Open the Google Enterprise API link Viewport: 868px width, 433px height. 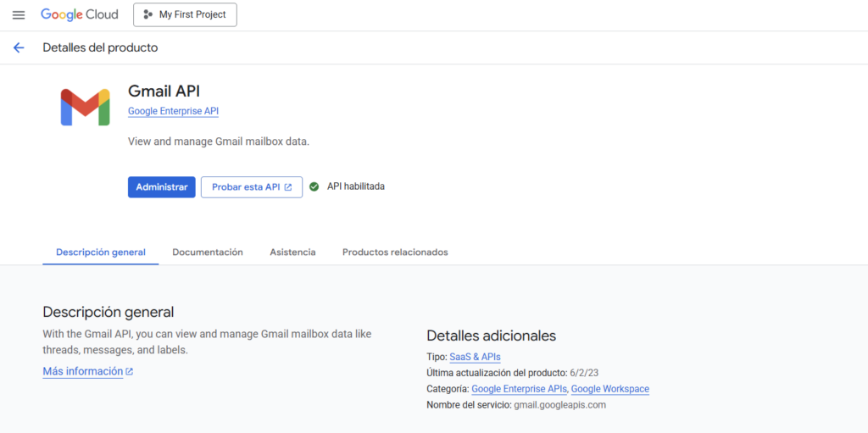coord(173,111)
